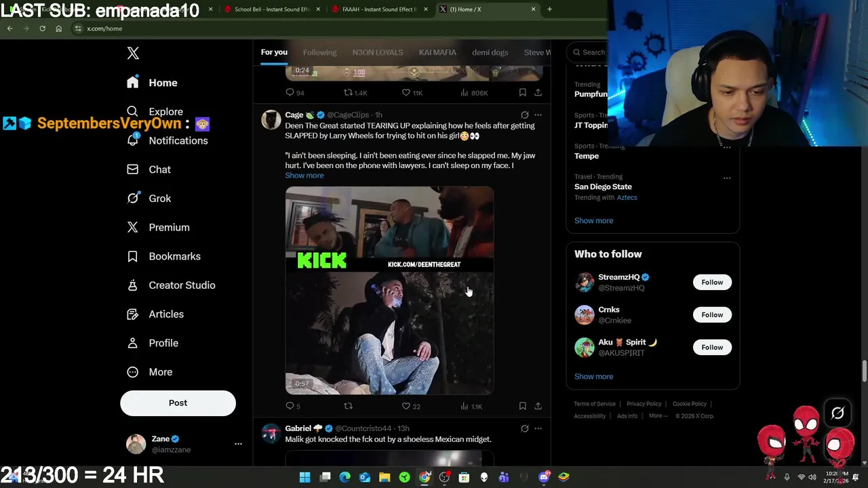
Task: Bookmark the CageClips post
Action: [x=522, y=406]
